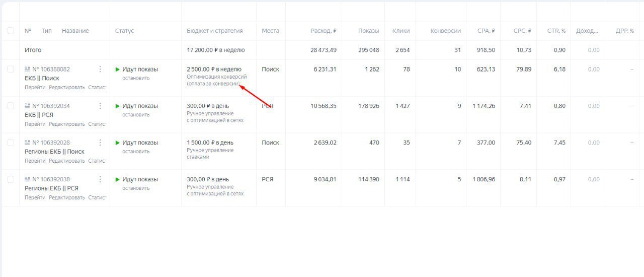Screen dimensions: 644x277
Task: Check the box for campaign ЕКБ || Поиск
Action: 11,69
